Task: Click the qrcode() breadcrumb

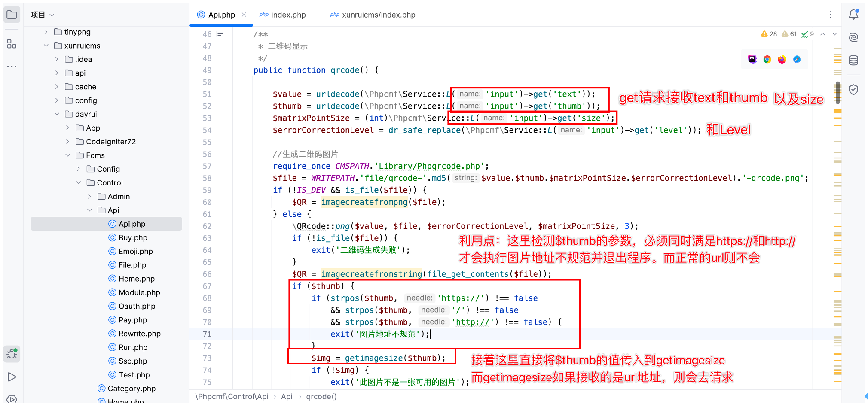Action: [321, 397]
